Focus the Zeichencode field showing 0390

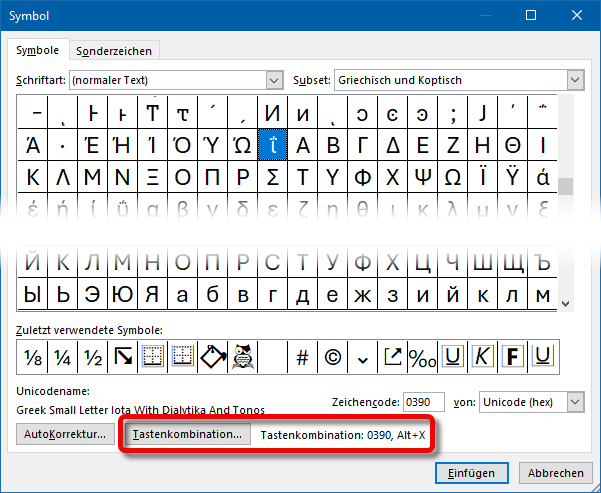pos(424,402)
